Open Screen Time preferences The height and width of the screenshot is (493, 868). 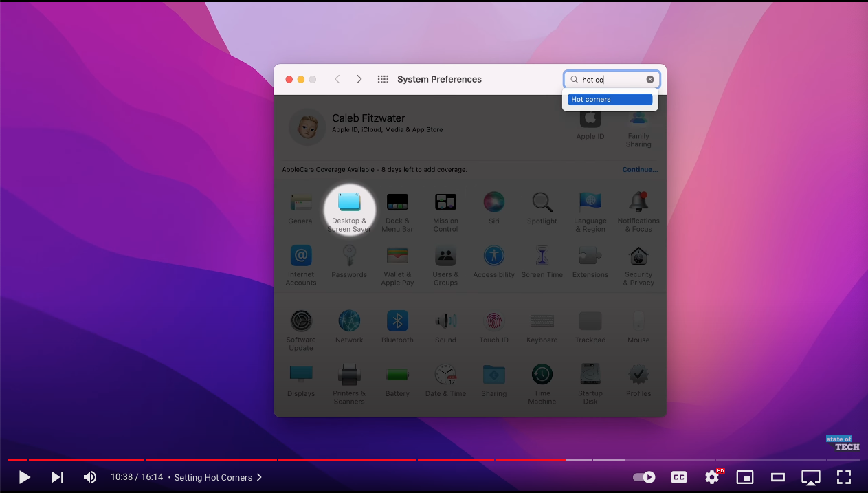(542, 256)
